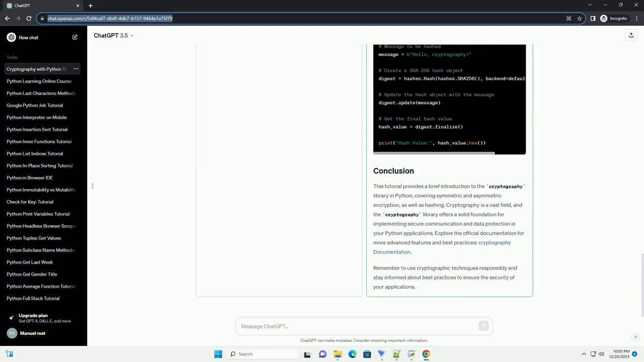
Task: Click the Upgrade plan sparkle icon
Action: tap(11, 318)
